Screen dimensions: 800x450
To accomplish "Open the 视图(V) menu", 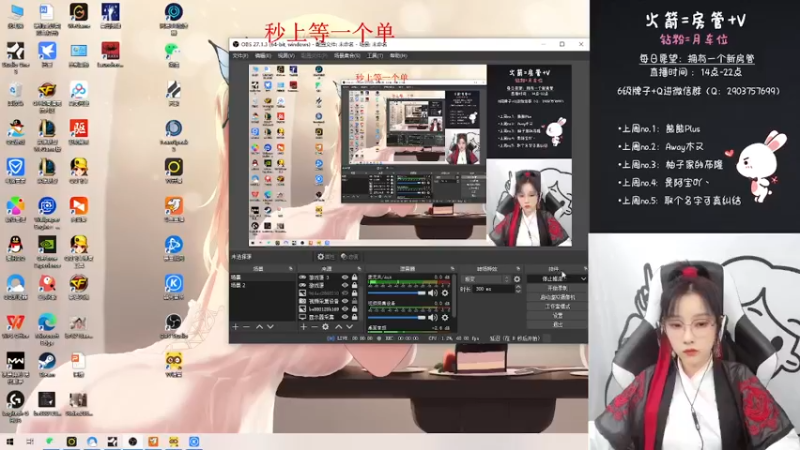I will pos(286,56).
